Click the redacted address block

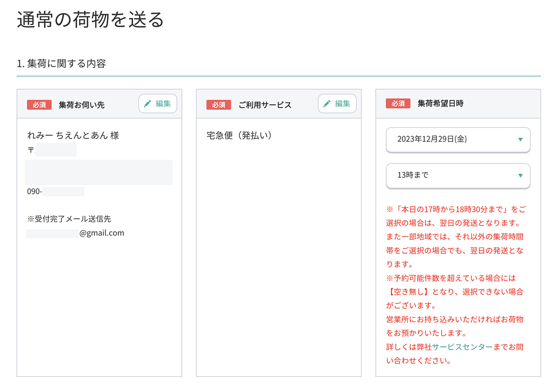98,172
